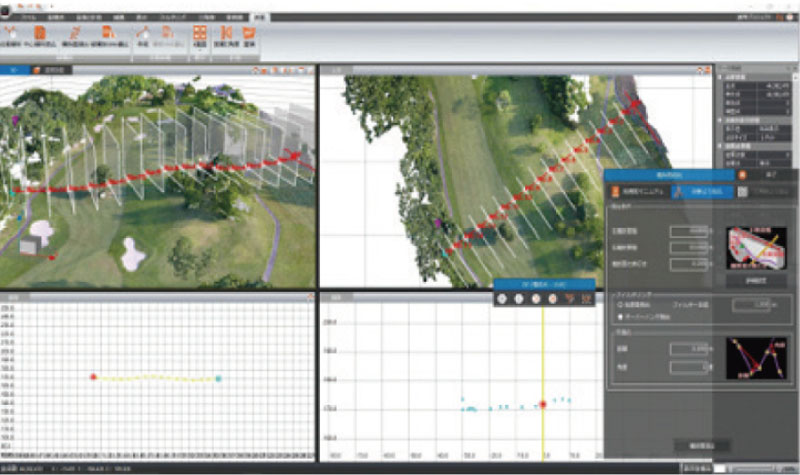Click the distance input field in the lower dialog group
This screenshot has height=475, width=800.
tap(689, 349)
